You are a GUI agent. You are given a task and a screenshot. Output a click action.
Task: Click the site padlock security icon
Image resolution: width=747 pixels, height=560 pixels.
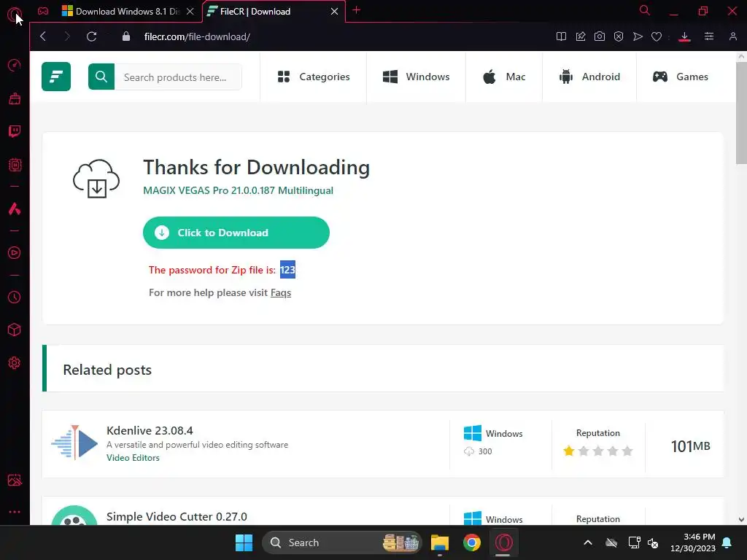pyautogui.click(x=125, y=36)
